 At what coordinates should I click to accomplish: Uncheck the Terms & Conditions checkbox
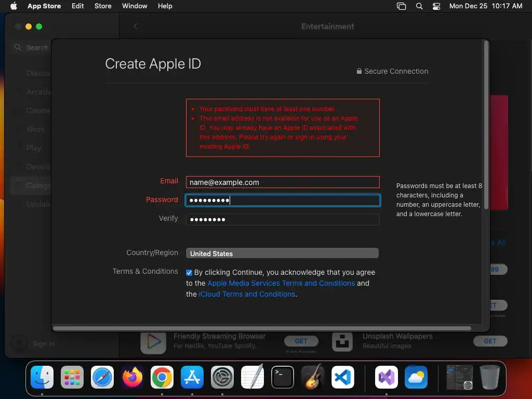[x=189, y=272]
